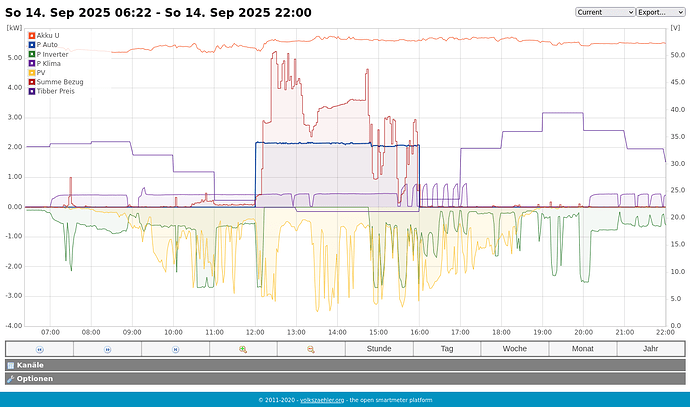The height and width of the screenshot is (407, 690).
Task: Click the 07:00 x-axis time label
Action: 50,332
